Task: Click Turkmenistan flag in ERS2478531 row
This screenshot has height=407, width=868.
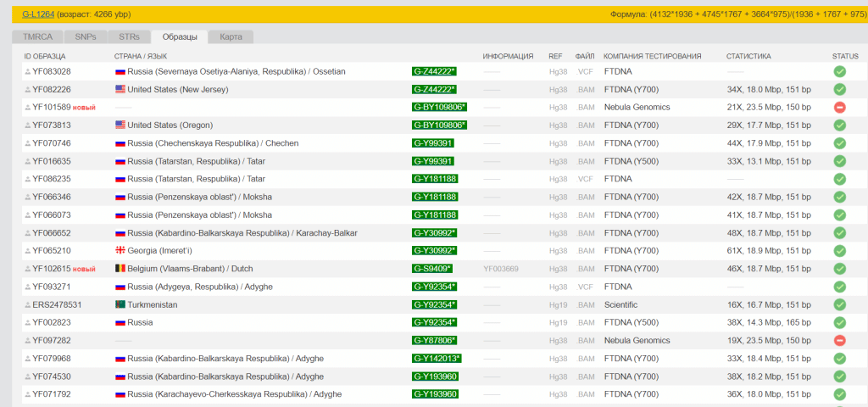Action: (x=120, y=304)
